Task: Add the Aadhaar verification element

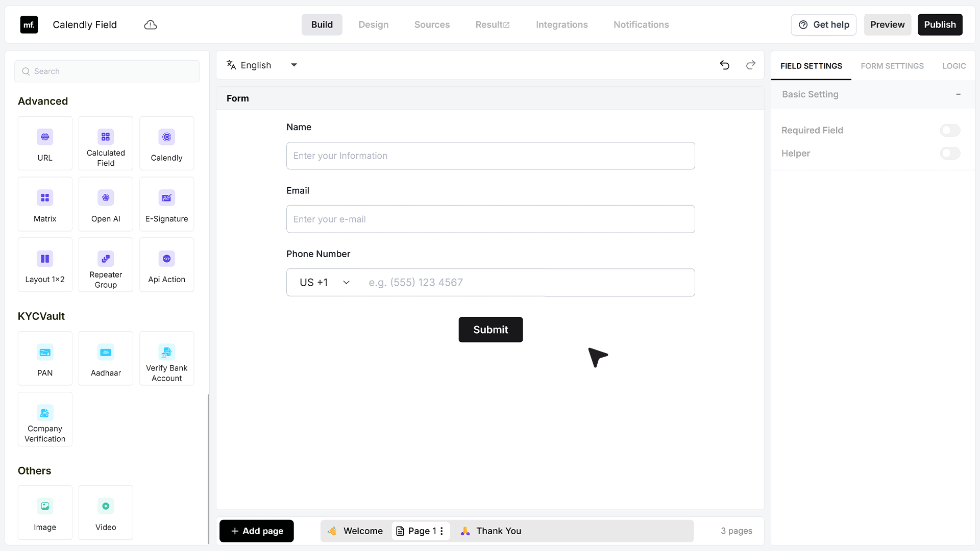Action: [106, 358]
